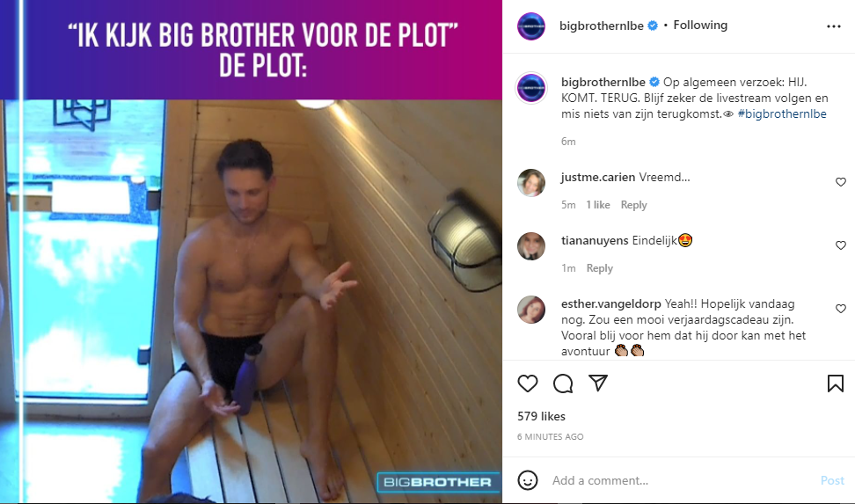Open the #bigbrothernlbe hashtag link
This screenshot has height=504, width=855.
click(782, 113)
